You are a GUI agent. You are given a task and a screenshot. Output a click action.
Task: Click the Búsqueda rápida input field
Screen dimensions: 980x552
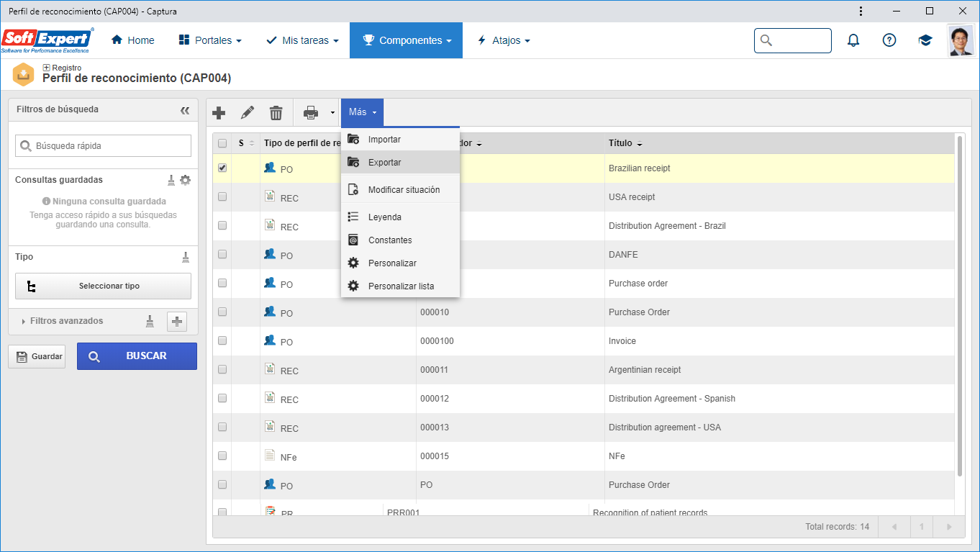pyautogui.click(x=103, y=145)
